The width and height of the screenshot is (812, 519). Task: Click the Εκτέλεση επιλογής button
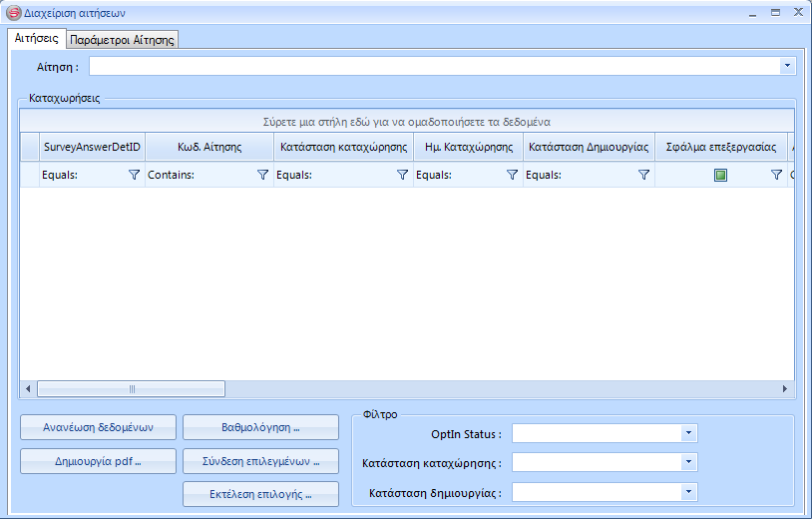point(260,494)
